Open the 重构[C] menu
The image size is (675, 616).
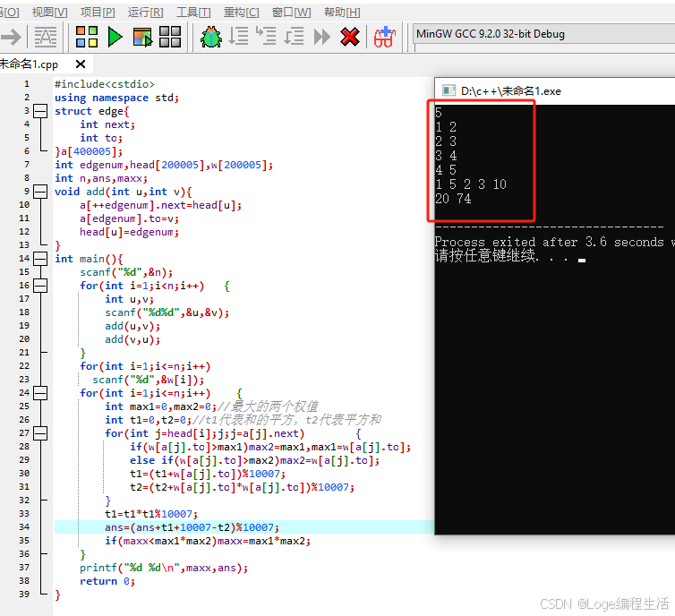pos(241,12)
